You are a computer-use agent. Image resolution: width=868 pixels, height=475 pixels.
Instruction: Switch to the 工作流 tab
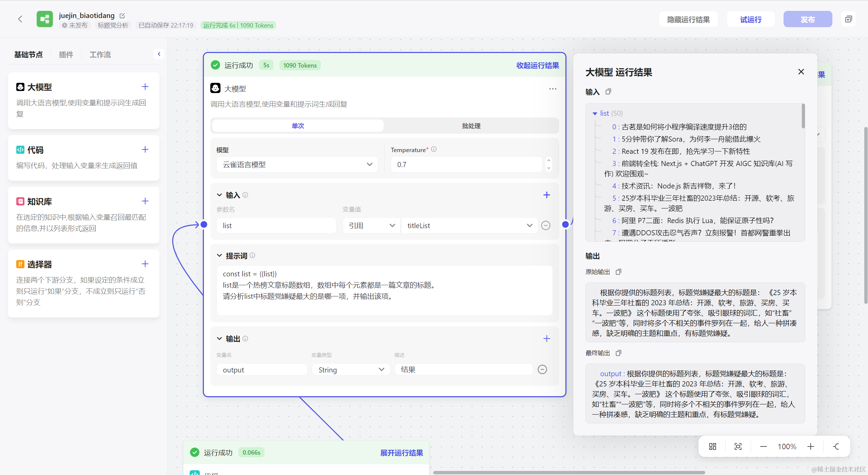point(100,55)
